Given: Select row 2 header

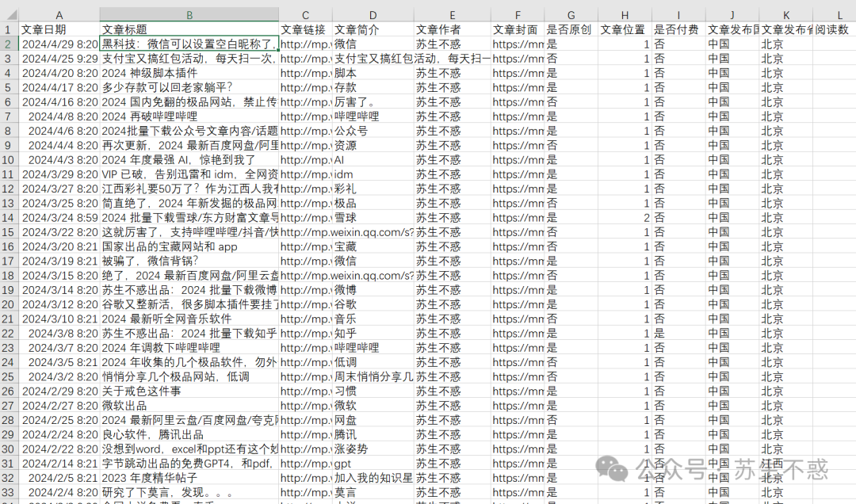Looking at the screenshot, I should pos(8,44).
